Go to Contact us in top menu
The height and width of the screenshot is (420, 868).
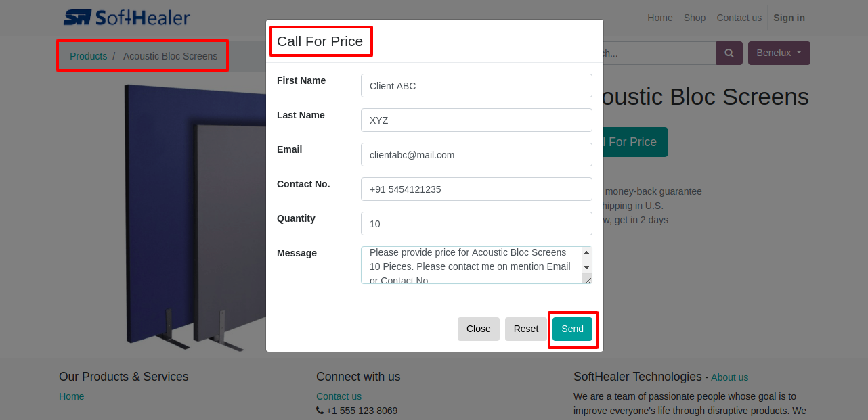(739, 18)
